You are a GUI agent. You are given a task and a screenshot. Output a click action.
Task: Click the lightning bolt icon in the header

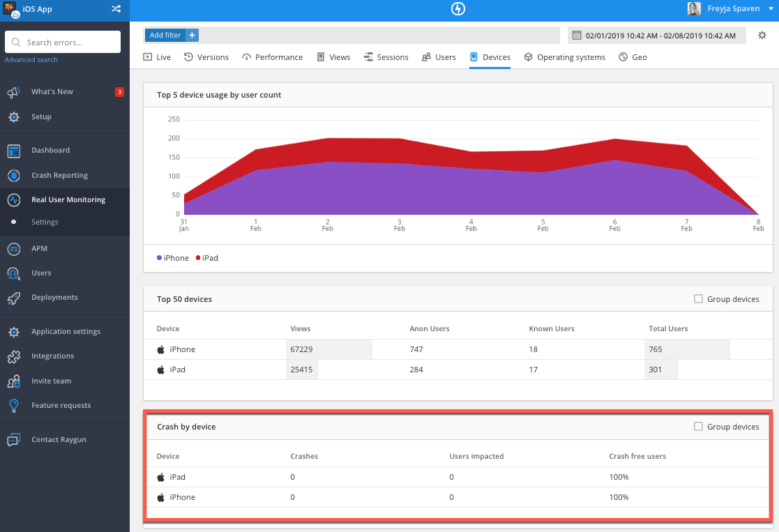(458, 10)
